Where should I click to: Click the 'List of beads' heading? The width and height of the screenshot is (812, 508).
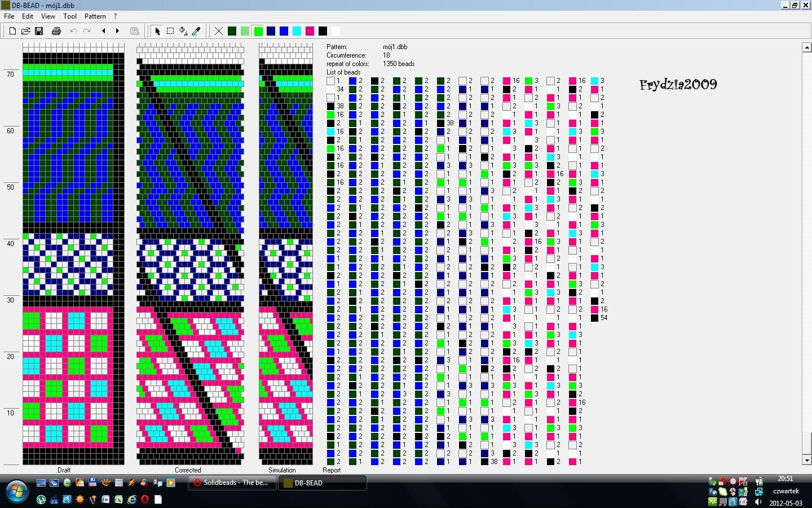pos(343,72)
